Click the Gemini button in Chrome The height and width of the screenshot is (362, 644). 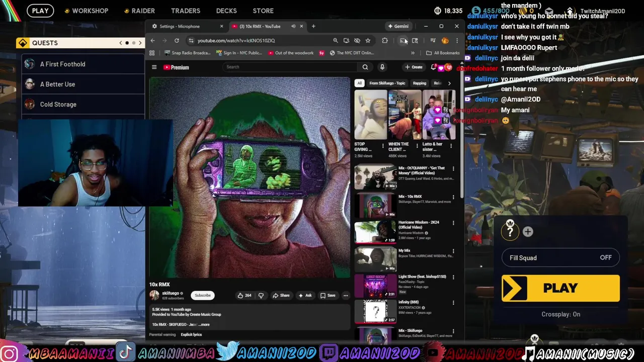[x=398, y=26]
